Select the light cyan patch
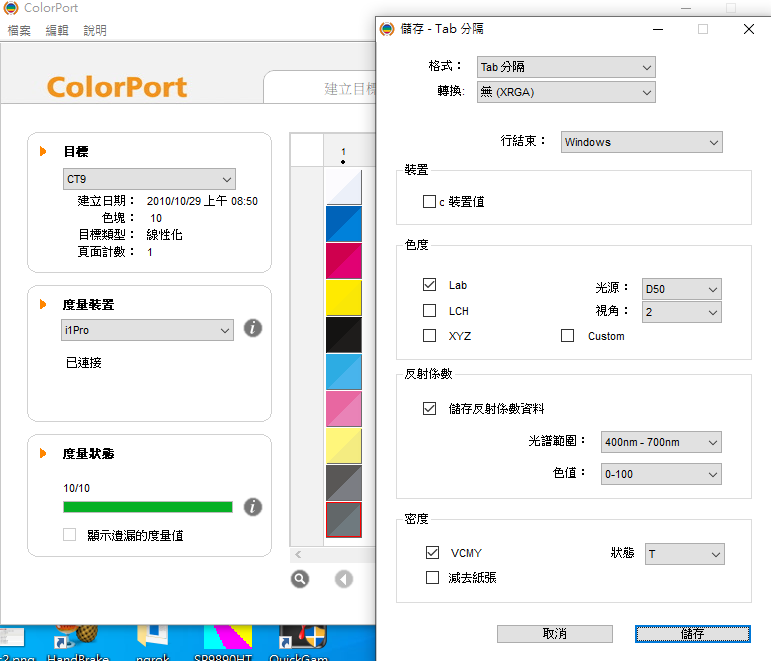This screenshot has height=661, width=771. [x=344, y=372]
